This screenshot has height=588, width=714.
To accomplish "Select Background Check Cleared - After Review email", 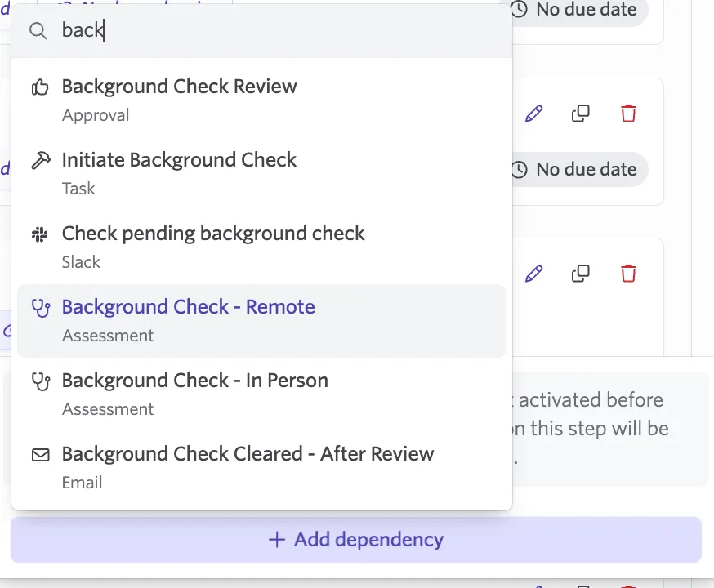I will pyautogui.click(x=262, y=468).
